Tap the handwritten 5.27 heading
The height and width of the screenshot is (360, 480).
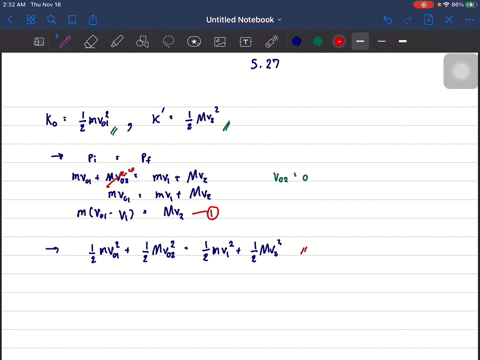[x=265, y=64]
